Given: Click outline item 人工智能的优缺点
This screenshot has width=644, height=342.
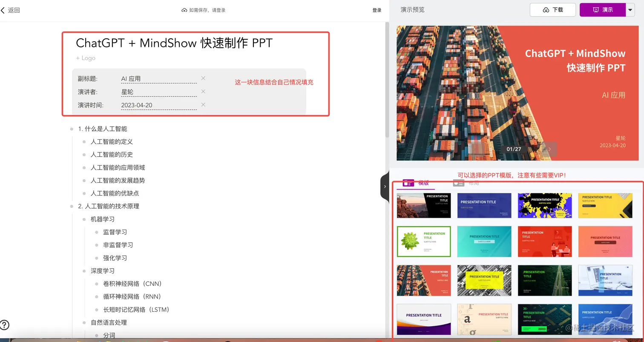Looking at the screenshot, I should point(115,193).
